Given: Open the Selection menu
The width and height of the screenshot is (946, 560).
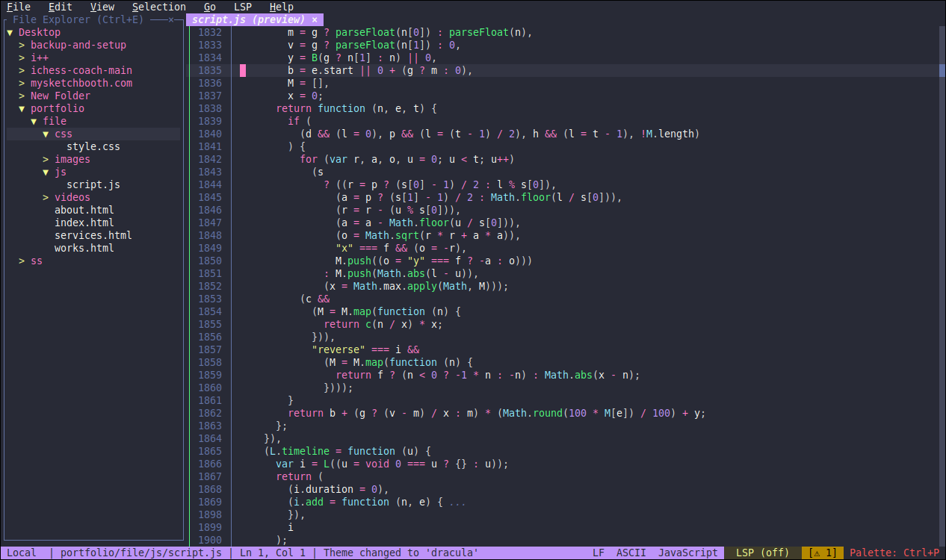Looking at the screenshot, I should (x=159, y=7).
